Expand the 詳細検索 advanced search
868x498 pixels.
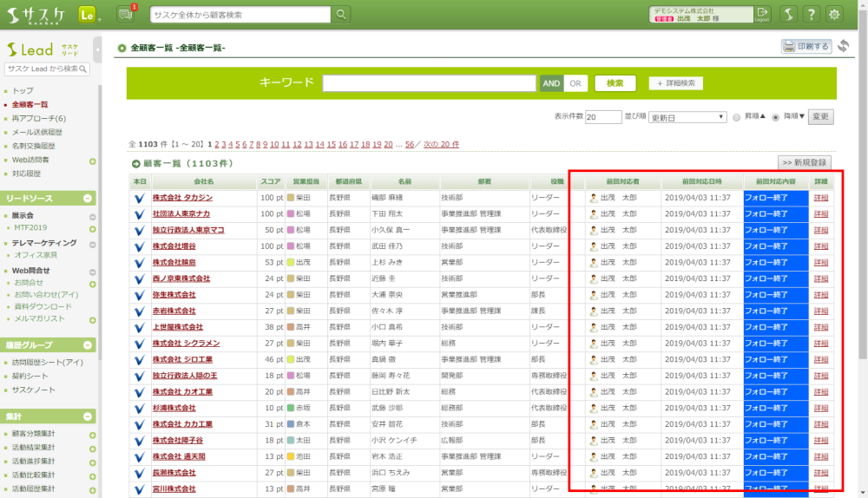675,83
